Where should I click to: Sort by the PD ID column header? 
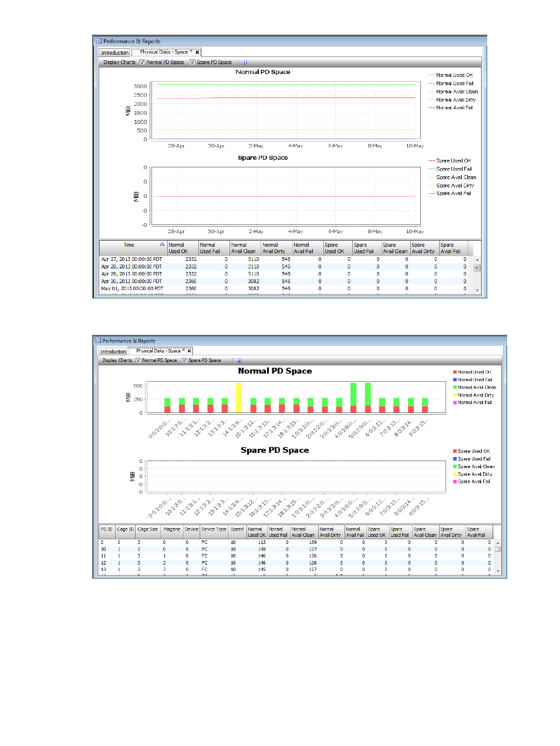click(107, 532)
